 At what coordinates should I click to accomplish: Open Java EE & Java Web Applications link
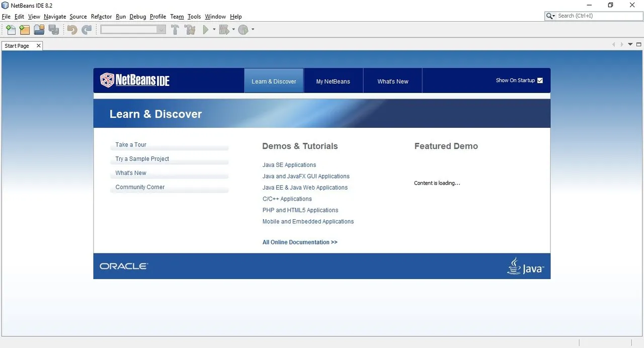(305, 188)
